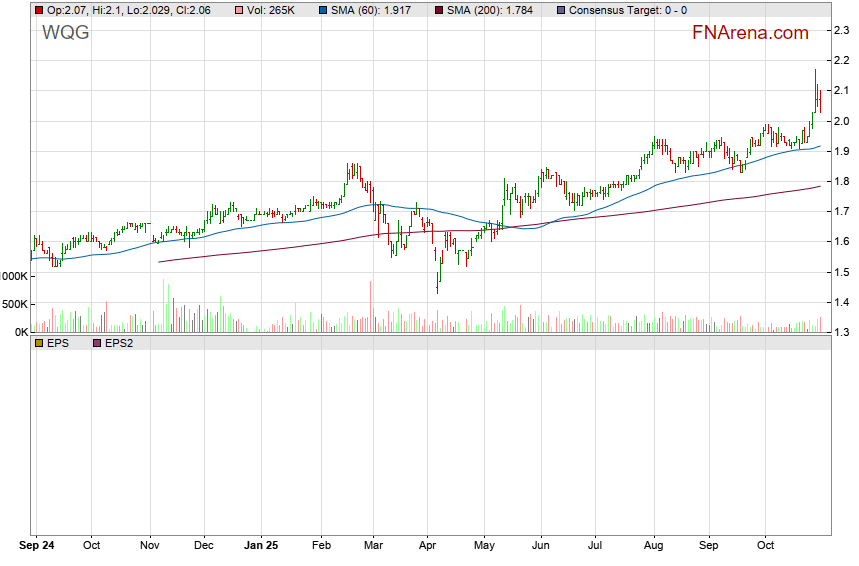Open the FNArena.com watermark link

click(750, 33)
